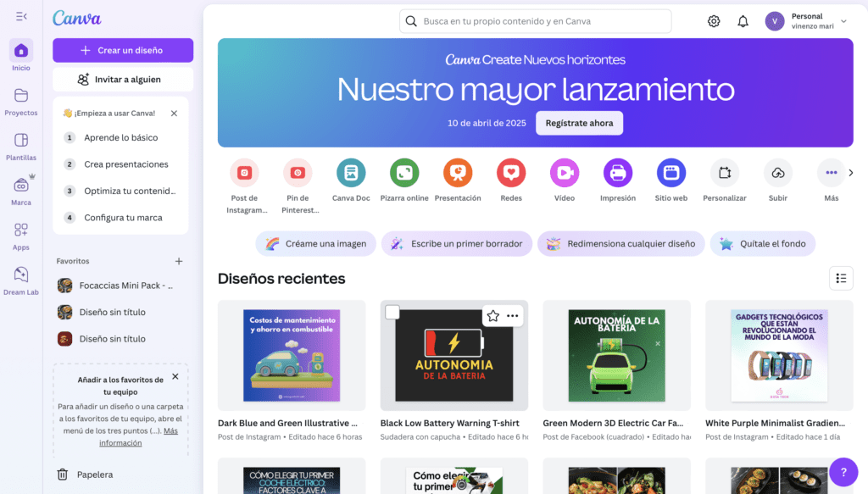
Task: Click the search field in Canva
Action: 536,21
